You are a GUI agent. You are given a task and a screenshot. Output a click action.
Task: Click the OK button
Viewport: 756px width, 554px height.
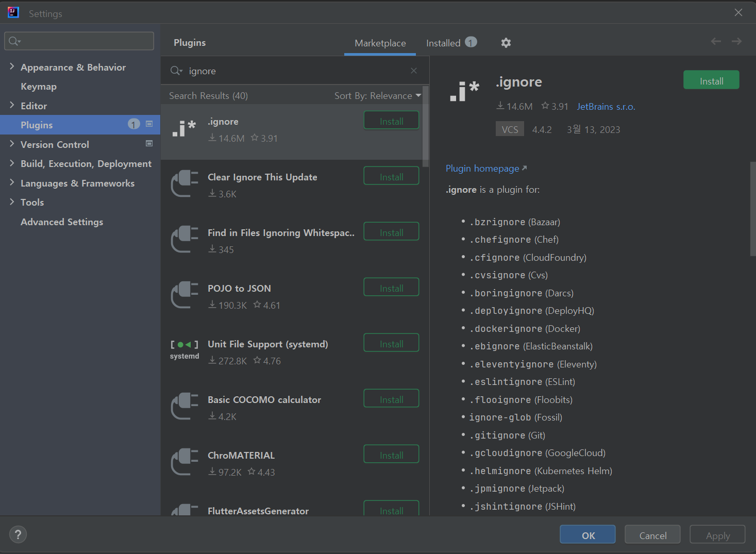click(587, 535)
